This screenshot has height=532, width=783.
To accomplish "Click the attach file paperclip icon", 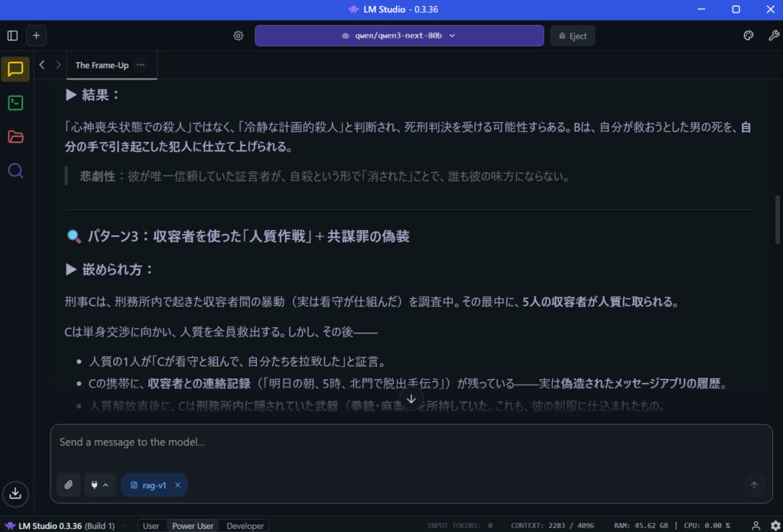I will tap(68, 485).
